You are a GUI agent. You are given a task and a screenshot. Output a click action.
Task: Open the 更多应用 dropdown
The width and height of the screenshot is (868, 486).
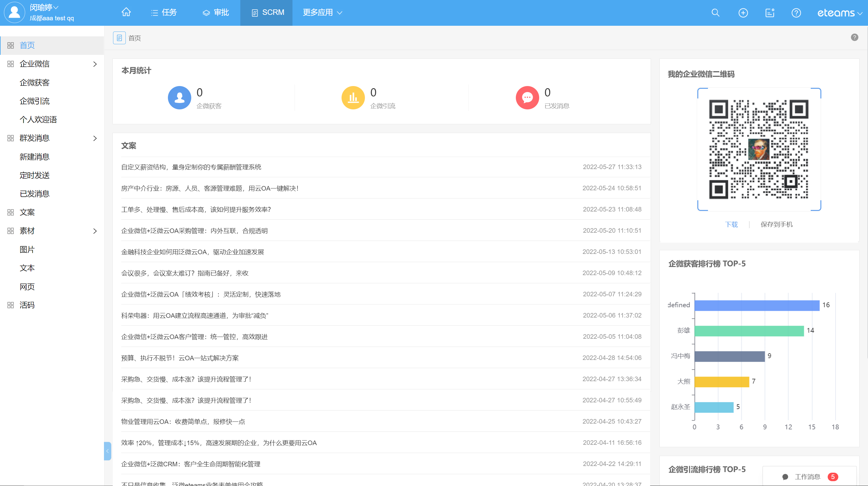(x=322, y=12)
